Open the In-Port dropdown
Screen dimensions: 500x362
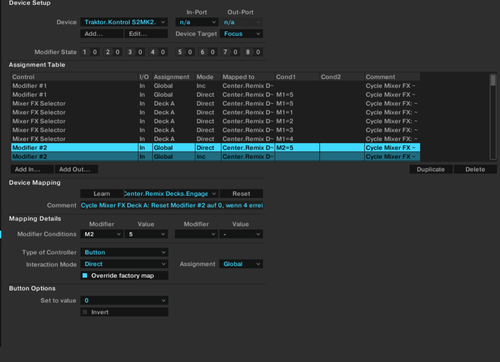(x=197, y=22)
